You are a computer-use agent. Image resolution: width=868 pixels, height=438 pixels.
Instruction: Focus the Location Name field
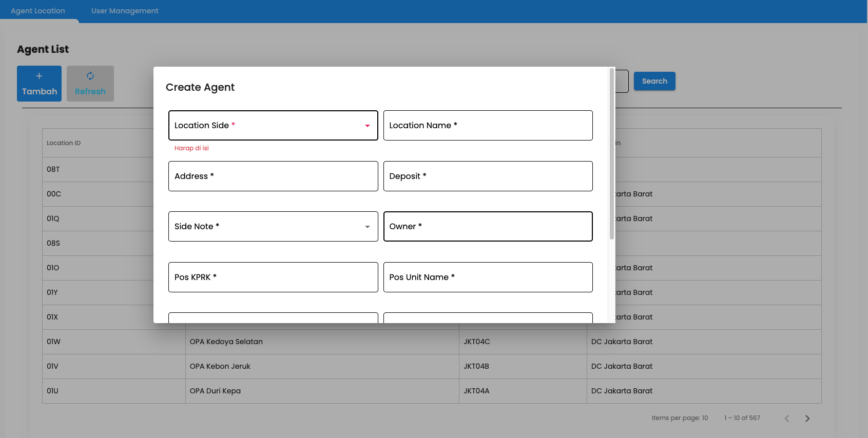[x=488, y=126]
